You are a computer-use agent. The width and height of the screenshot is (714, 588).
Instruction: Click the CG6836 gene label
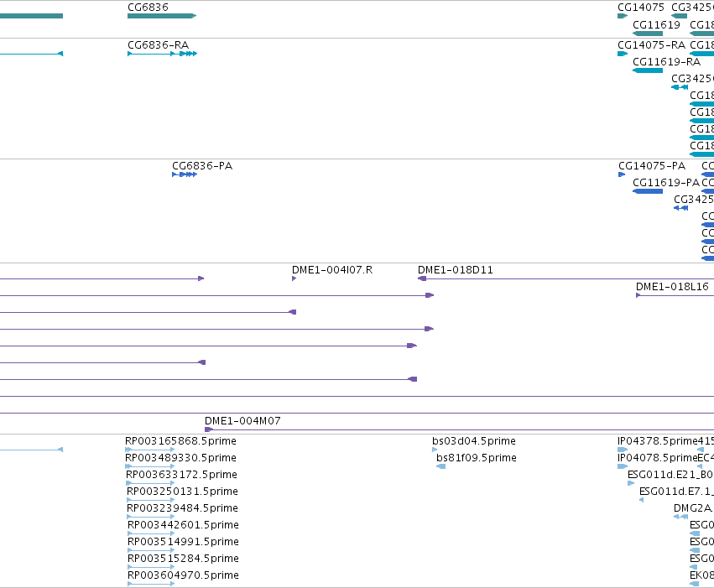coord(148,8)
